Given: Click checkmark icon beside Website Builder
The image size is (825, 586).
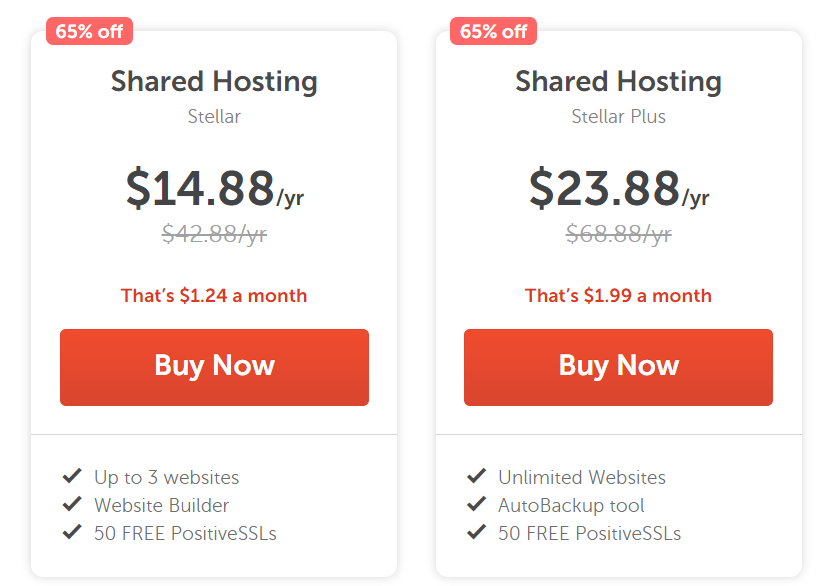Looking at the screenshot, I should [x=72, y=504].
